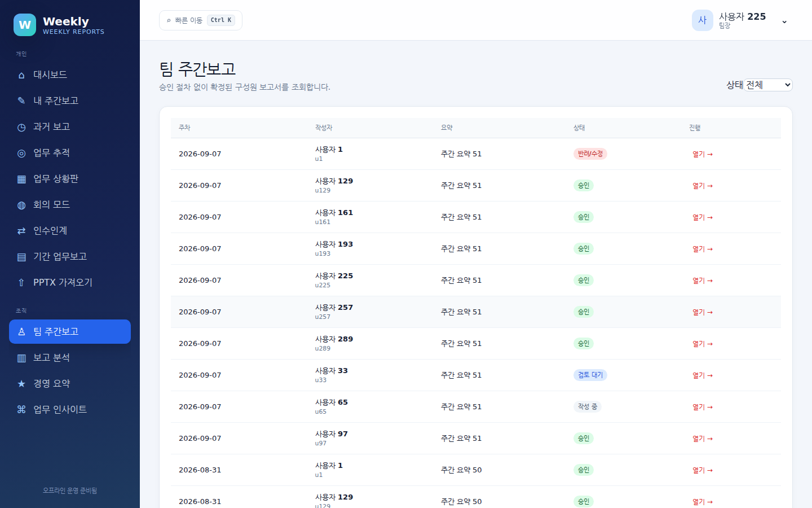Click the u193 user ID text

pos(323,254)
